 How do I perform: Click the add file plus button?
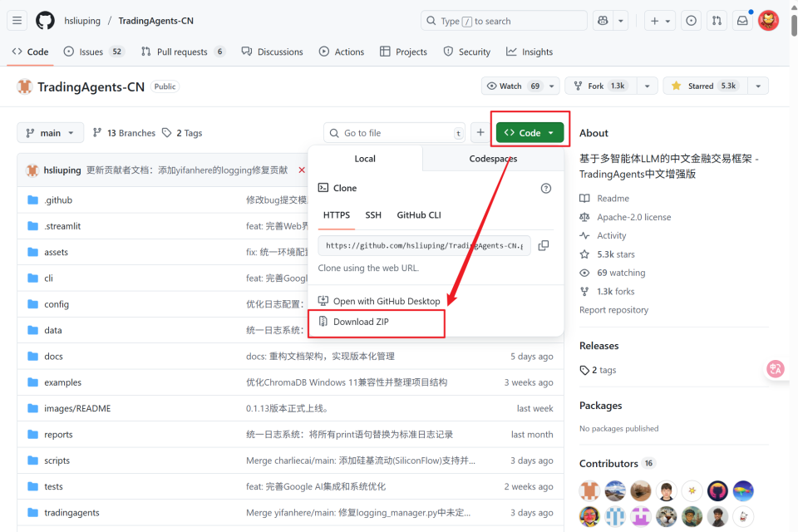[480, 133]
